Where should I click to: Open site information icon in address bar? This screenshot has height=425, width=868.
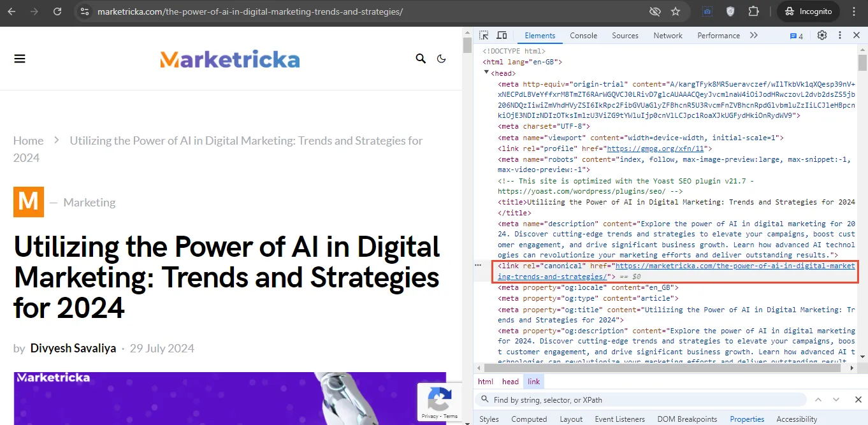84,11
